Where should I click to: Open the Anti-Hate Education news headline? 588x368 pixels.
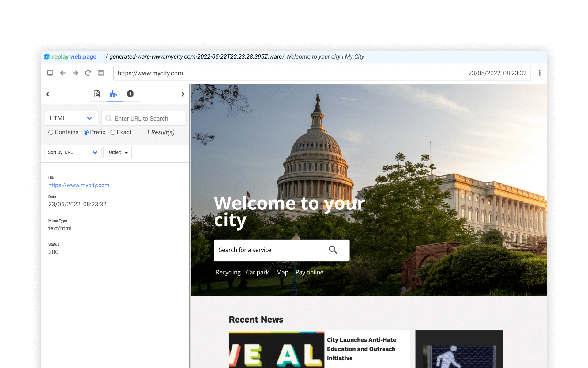[361, 349]
